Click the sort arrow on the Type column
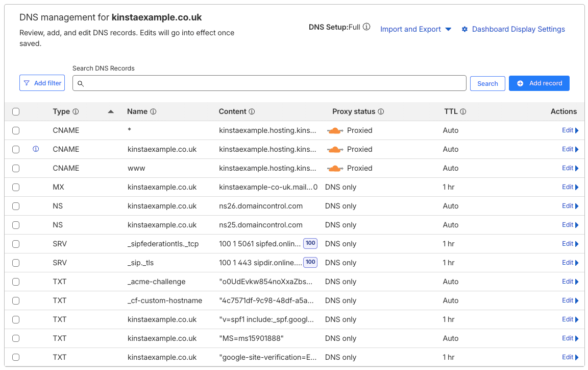588x370 pixels. tap(111, 111)
